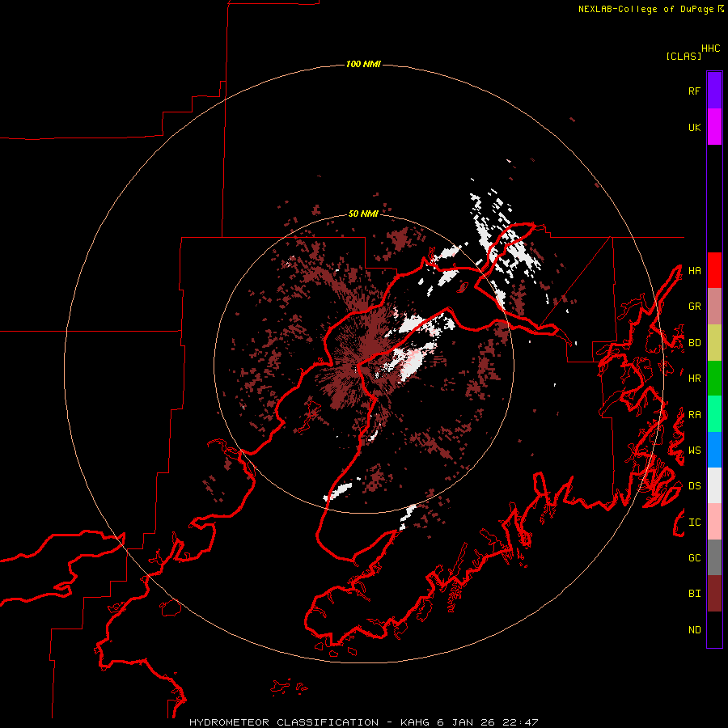Click the GC gray legend swatch
This screenshot has width=728, height=728.
coord(714,557)
